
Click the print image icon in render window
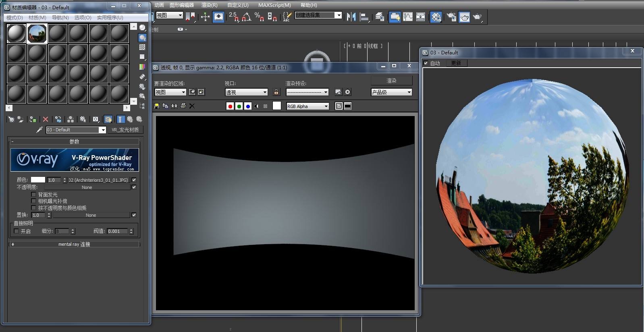click(183, 106)
